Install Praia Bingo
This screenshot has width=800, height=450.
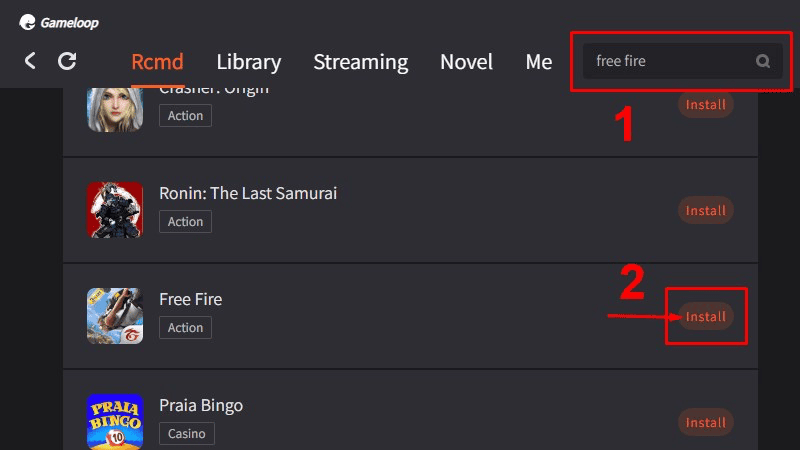pyautogui.click(x=706, y=422)
